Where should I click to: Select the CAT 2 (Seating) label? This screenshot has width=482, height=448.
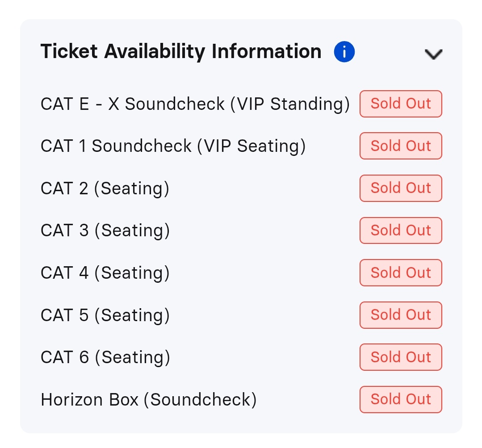105,188
